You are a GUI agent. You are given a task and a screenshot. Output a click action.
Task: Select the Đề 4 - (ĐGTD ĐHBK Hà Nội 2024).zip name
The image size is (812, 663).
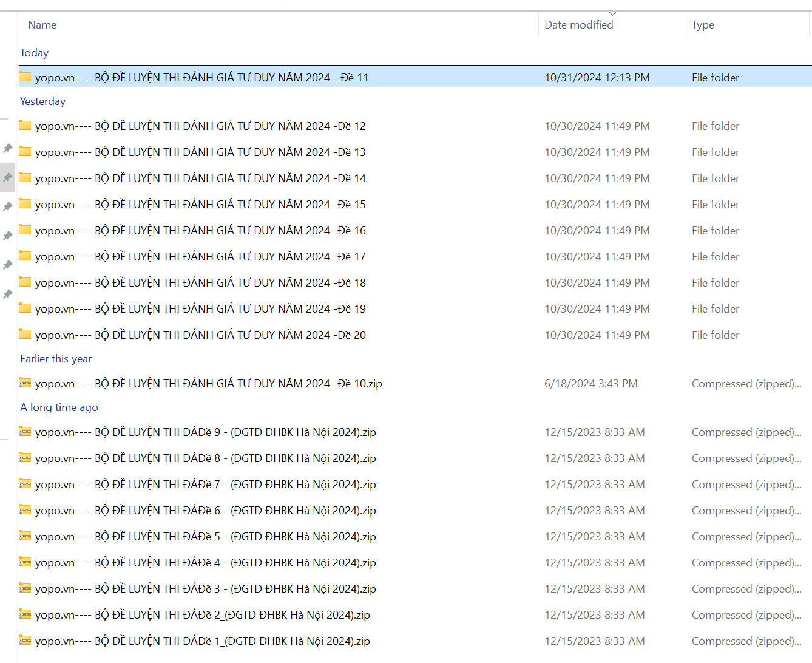pos(206,562)
